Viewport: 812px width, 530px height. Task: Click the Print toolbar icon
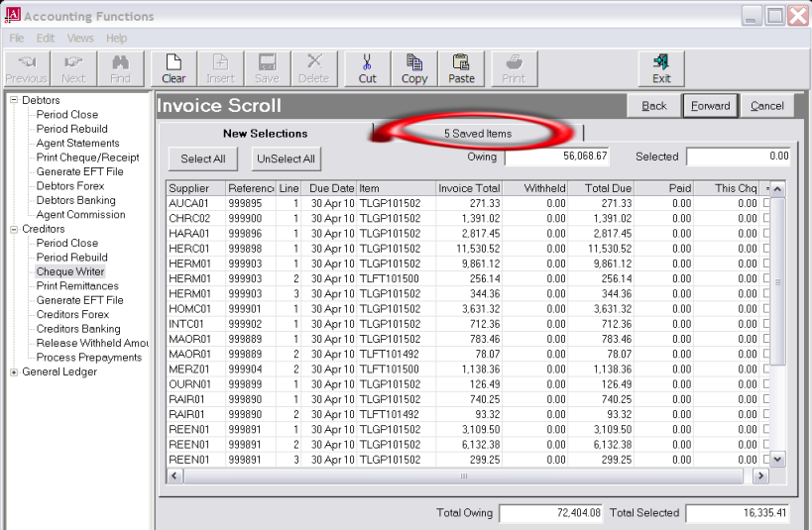point(514,68)
